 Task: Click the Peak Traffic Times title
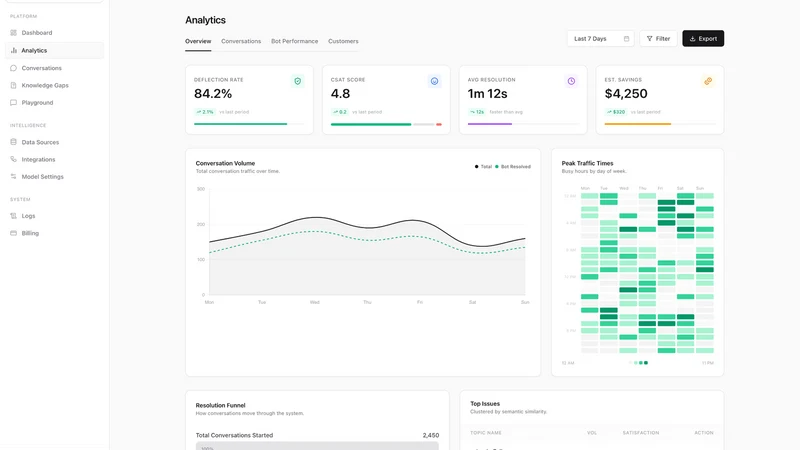pos(587,163)
